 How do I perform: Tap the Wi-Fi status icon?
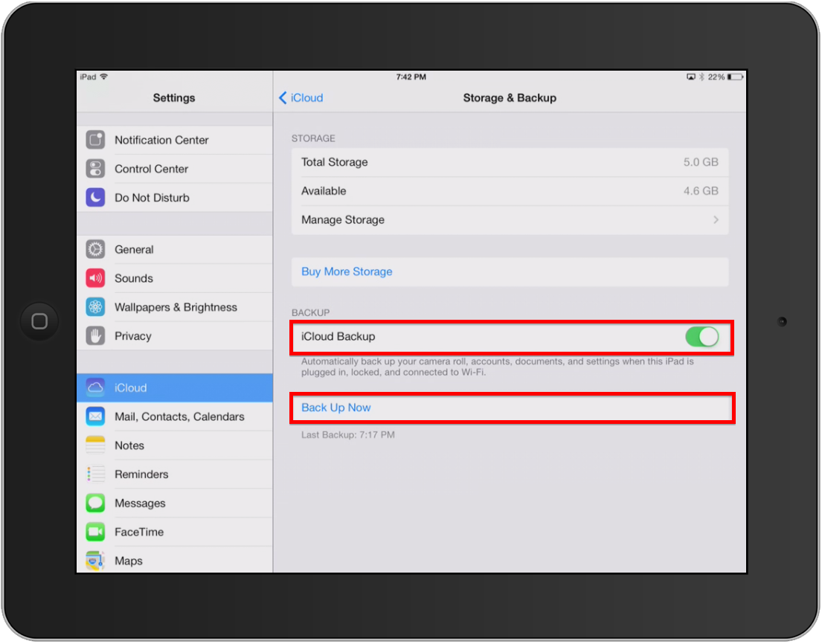click(104, 77)
